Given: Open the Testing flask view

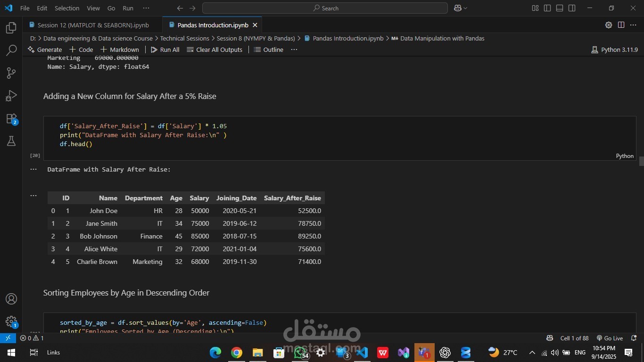Looking at the screenshot, I should click(11, 141).
